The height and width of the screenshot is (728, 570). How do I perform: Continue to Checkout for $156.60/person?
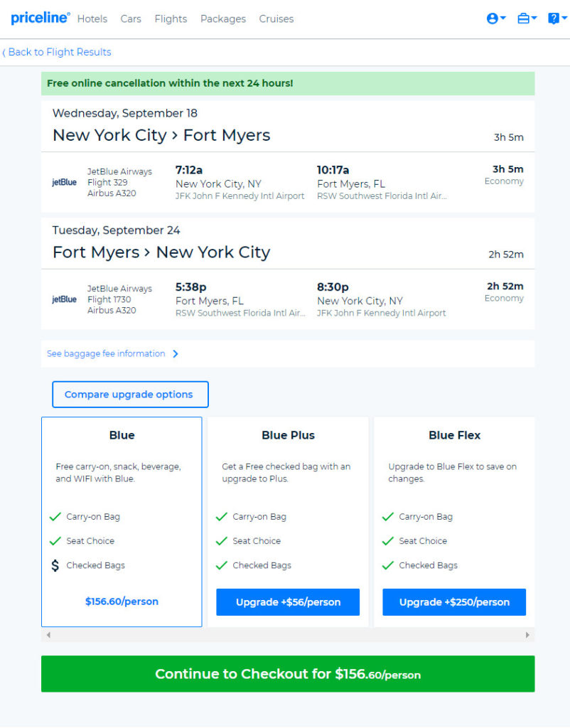[x=288, y=674]
